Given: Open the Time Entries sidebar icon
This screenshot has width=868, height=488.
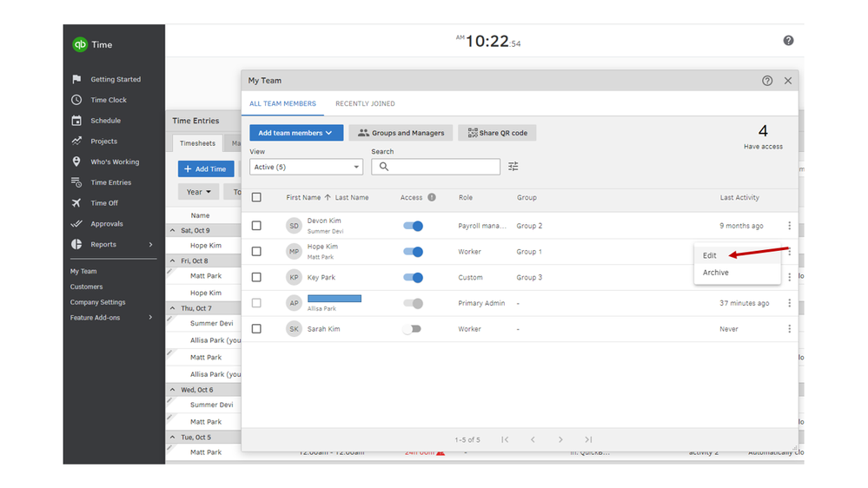Looking at the screenshot, I should 76,182.
